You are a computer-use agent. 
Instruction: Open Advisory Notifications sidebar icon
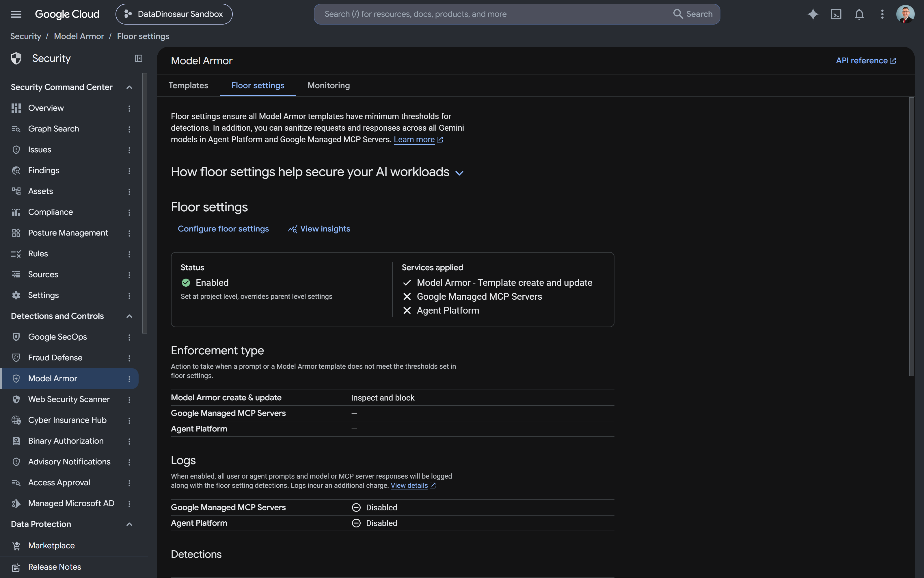(x=16, y=462)
